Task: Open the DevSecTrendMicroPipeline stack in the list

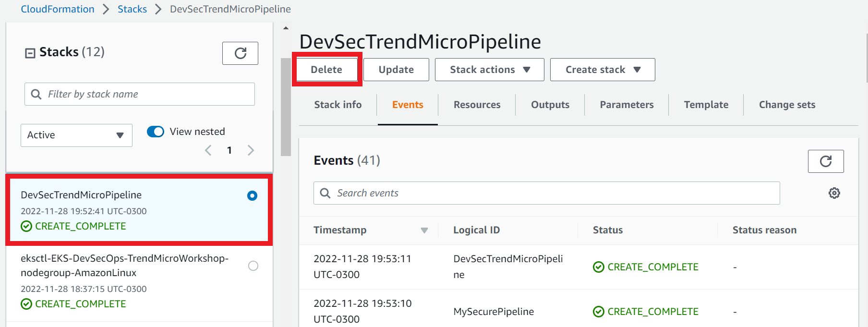Action: point(81,195)
